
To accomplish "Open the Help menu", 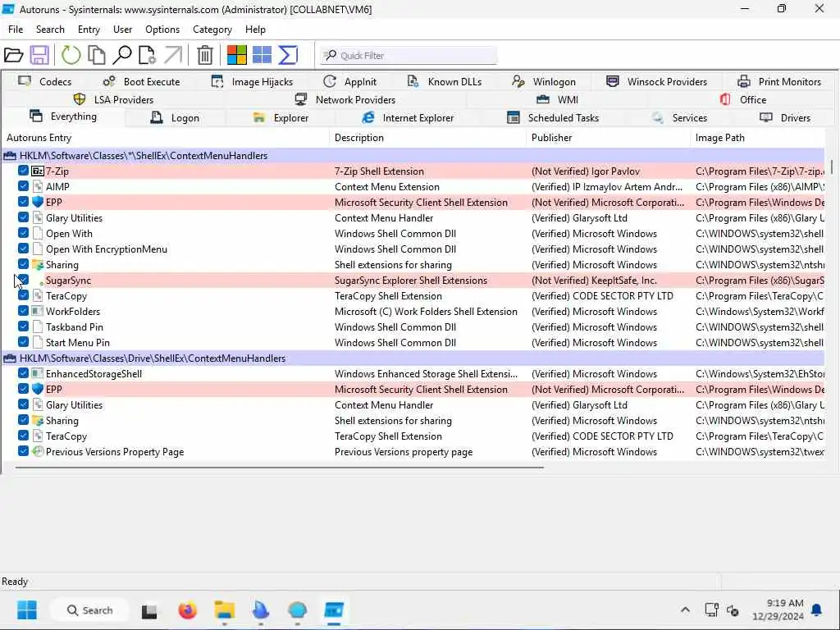I will [x=255, y=30].
